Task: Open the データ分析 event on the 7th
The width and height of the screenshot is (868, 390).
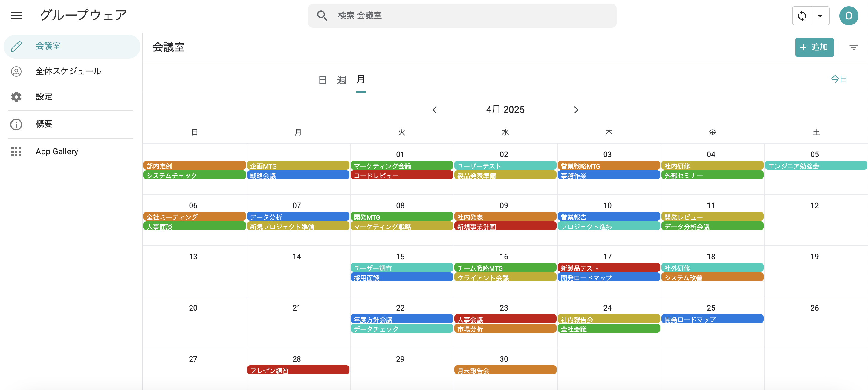Action: click(298, 217)
